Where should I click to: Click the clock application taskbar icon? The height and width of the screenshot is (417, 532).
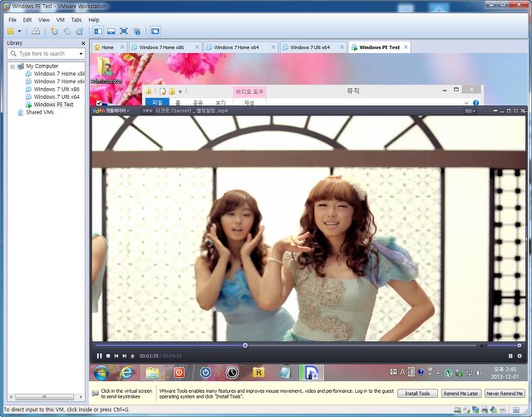pos(232,373)
